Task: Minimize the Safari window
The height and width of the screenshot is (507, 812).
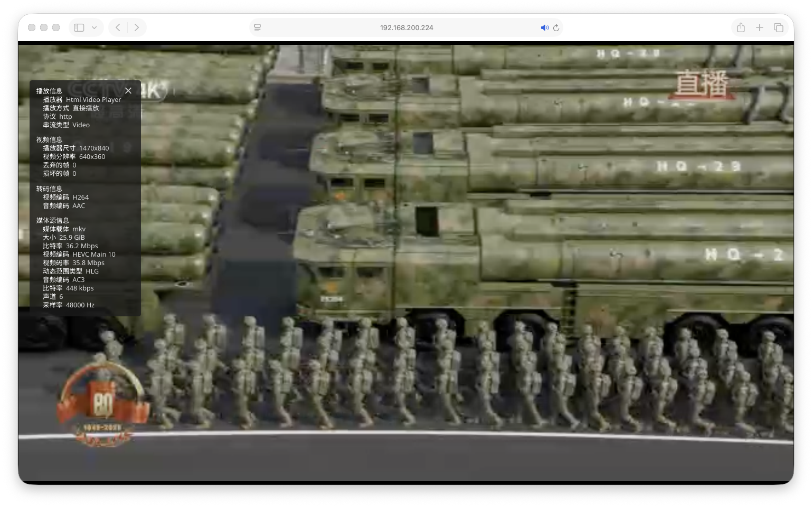Action: (x=44, y=27)
